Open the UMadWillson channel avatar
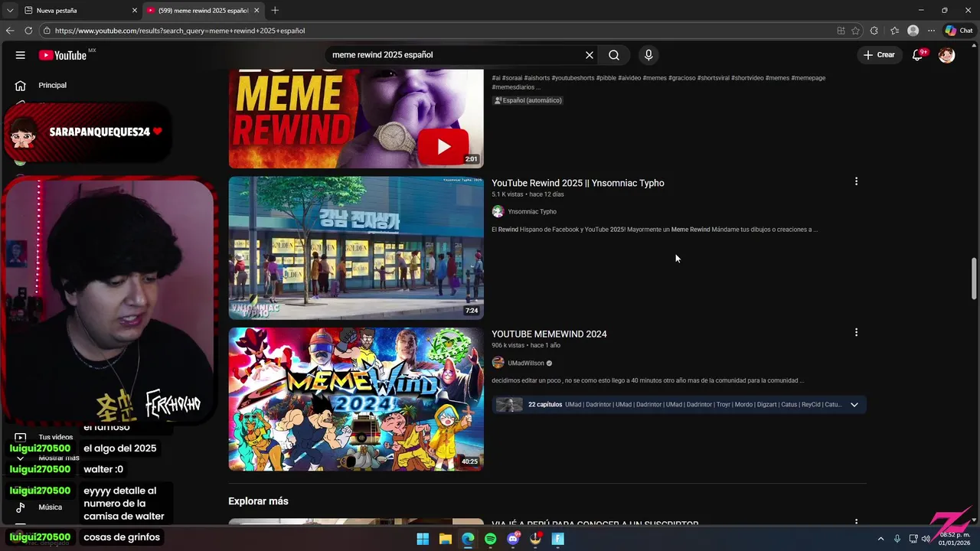 (x=498, y=363)
